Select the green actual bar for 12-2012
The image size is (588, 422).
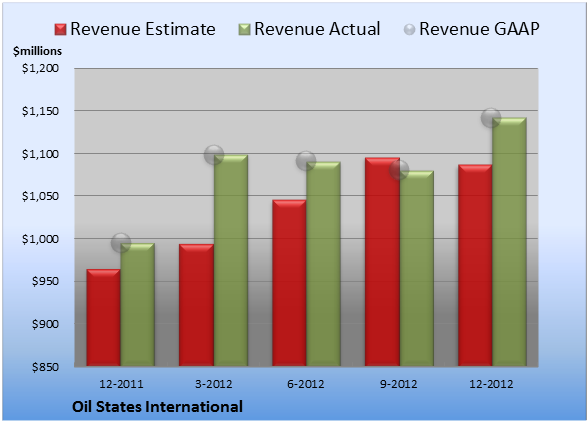tap(509, 242)
